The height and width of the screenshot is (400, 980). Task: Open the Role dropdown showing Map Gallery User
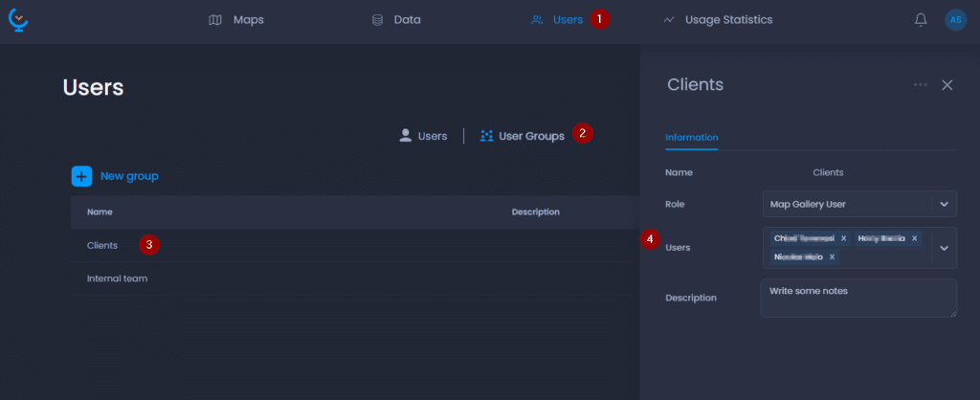[859, 205]
